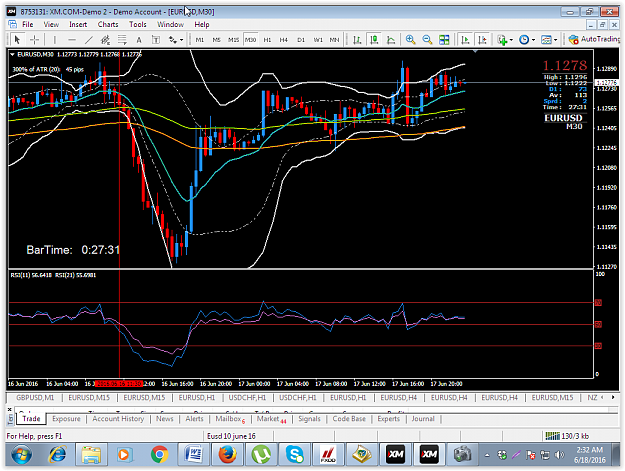The height and width of the screenshot is (471, 625).
Task: Toggle the line chart display mode
Action: 391,39
